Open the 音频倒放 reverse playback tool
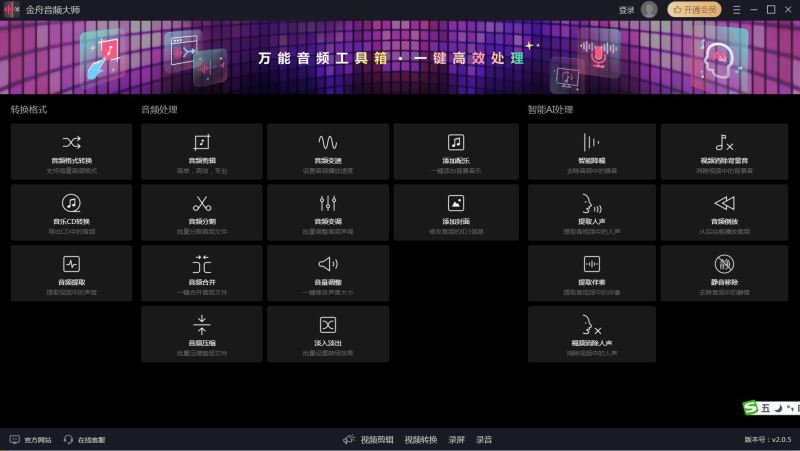 [724, 212]
